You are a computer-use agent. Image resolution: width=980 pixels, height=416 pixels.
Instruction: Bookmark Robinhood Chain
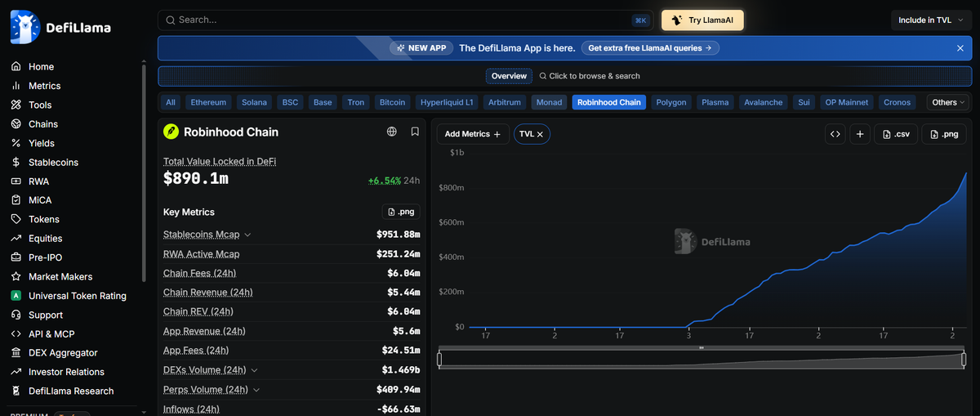[415, 132]
